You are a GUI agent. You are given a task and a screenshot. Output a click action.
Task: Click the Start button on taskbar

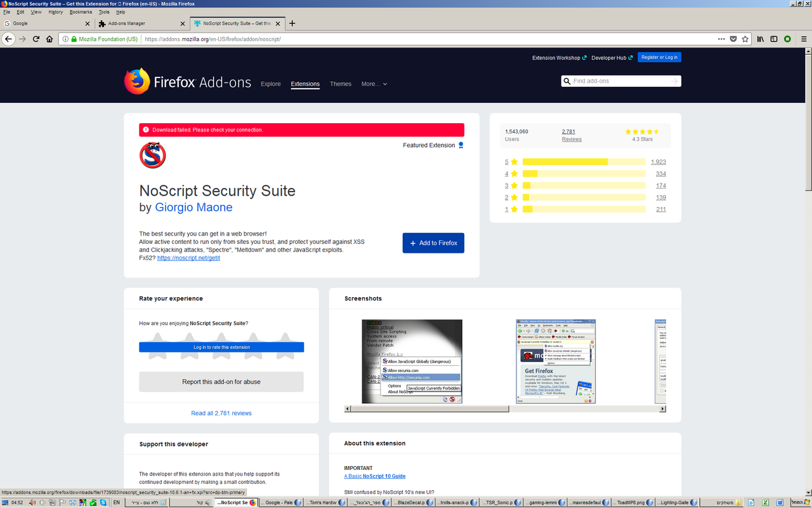pyautogui.click(x=799, y=502)
